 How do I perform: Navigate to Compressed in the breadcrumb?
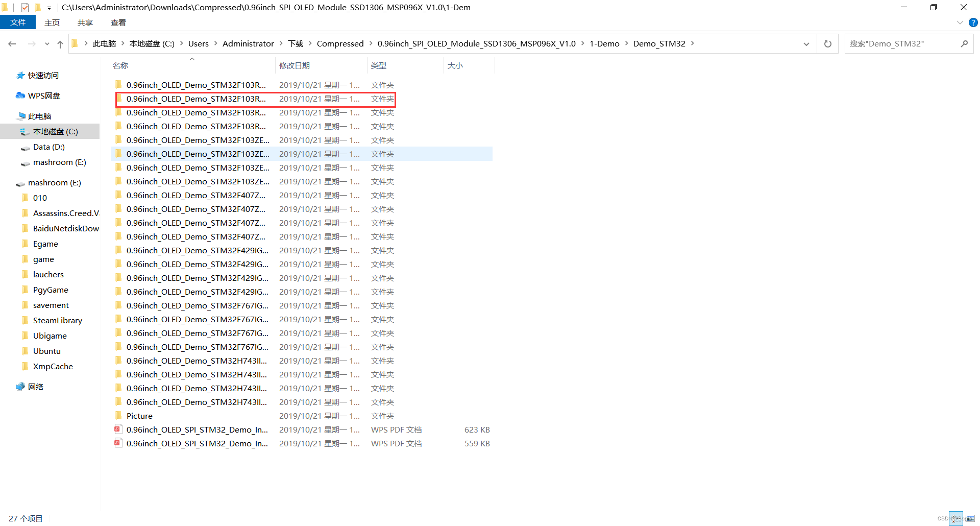tap(340, 43)
